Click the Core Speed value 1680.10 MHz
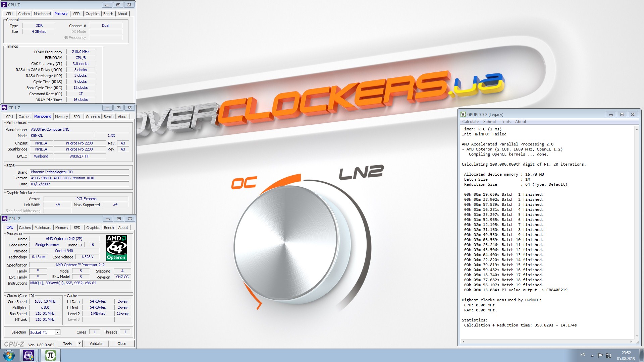This screenshot has height=362, width=644. coord(45,301)
